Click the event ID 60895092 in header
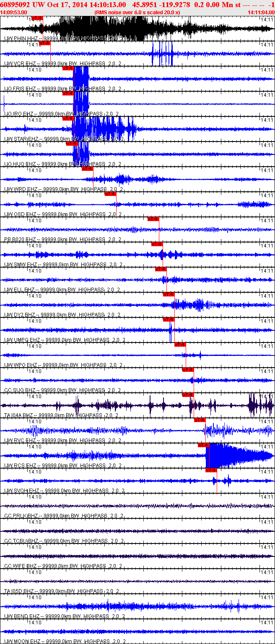 (x=14, y=5)
